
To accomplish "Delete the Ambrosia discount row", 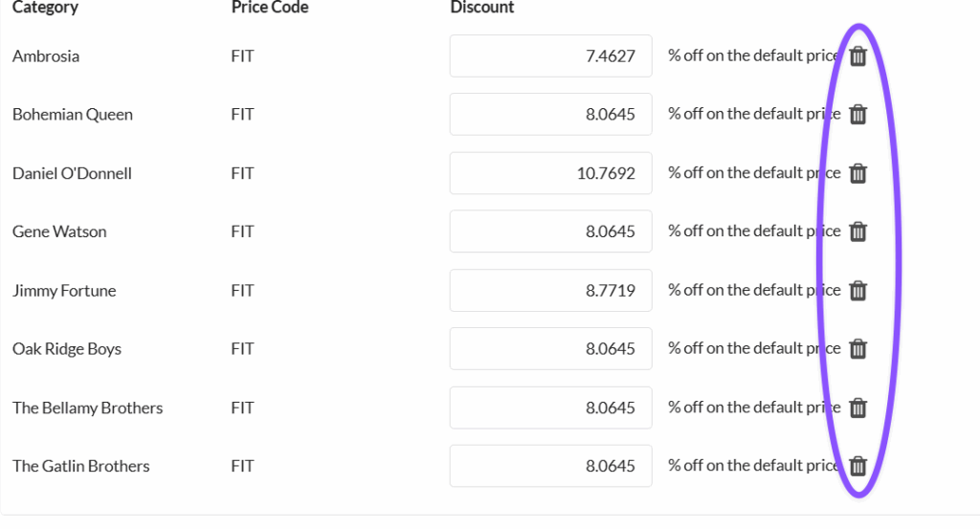I will (x=858, y=56).
